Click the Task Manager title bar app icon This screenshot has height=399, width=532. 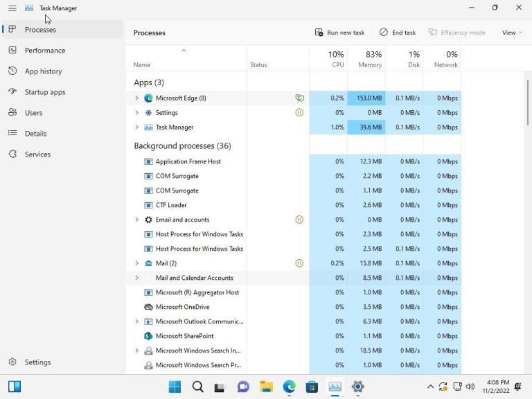(x=29, y=8)
